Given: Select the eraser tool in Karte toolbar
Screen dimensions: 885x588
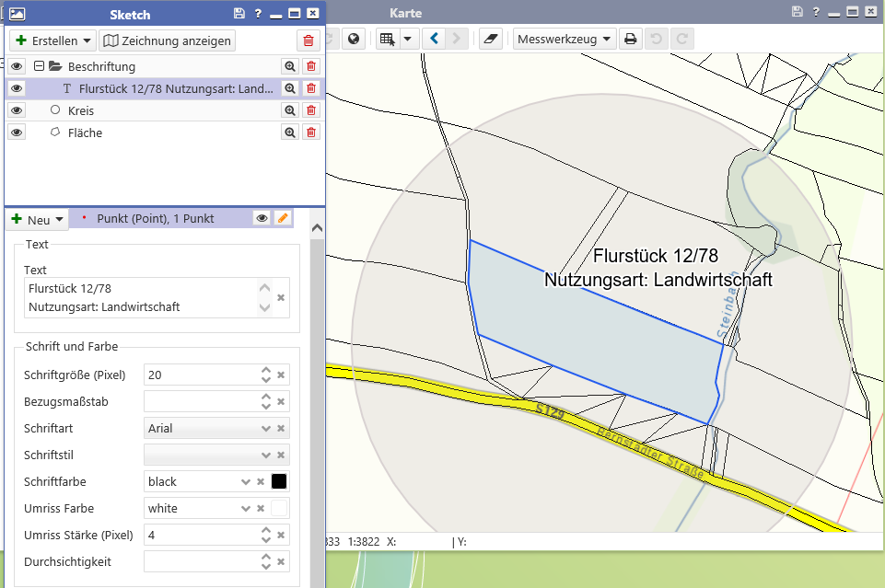Looking at the screenshot, I should (x=491, y=39).
